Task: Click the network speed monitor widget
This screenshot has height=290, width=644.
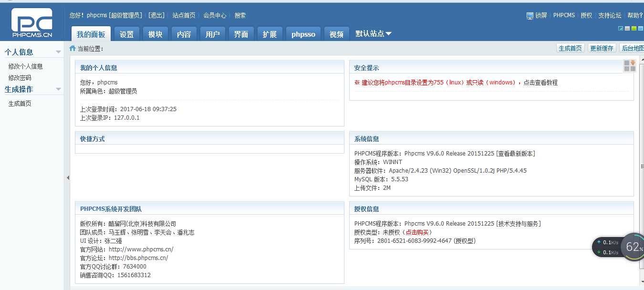Action: (607, 247)
